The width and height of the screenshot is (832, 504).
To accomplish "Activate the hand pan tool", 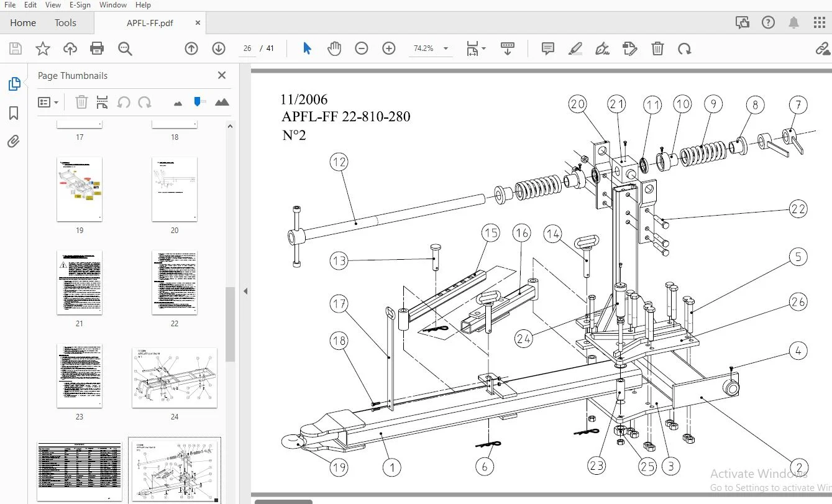I will [334, 48].
